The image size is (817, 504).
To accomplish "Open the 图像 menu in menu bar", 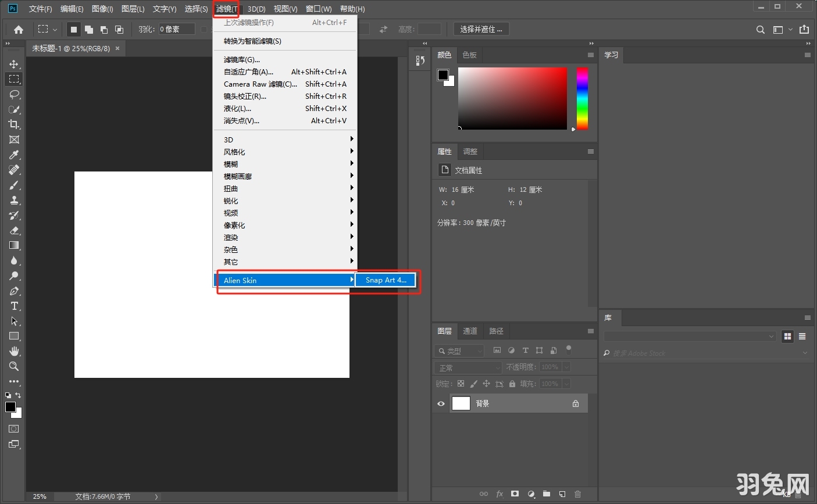I will (x=102, y=9).
